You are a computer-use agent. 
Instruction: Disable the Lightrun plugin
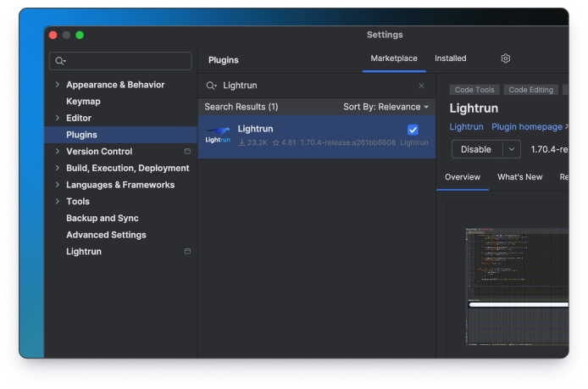tap(476, 149)
